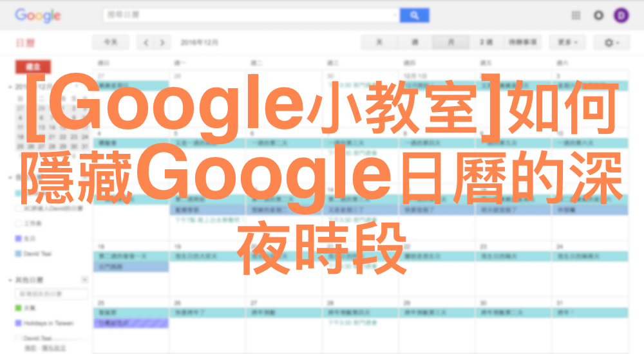Click the Holidays in Taiwan calendar name
644x354 pixels.
tap(48, 323)
